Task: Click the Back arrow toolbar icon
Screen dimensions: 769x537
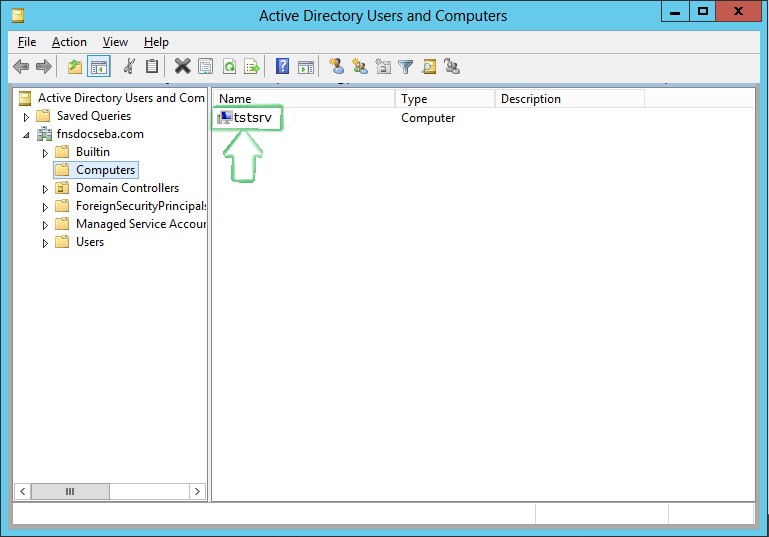Action: pyautogui.click(x=21, y=67)
